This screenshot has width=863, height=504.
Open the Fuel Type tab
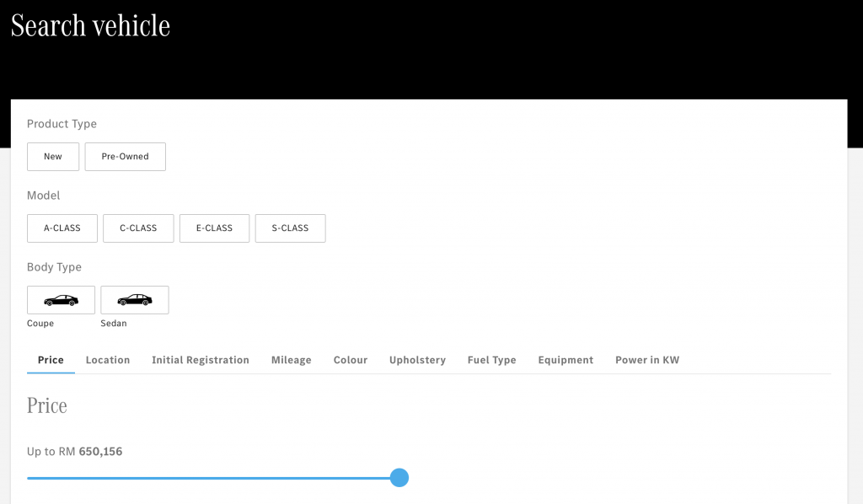(491, 360)
